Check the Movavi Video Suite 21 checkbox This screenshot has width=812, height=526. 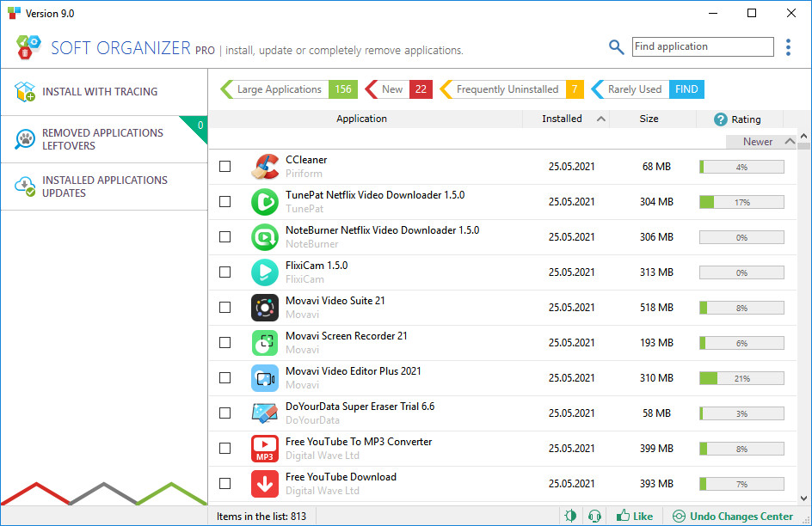click(225, 307)
